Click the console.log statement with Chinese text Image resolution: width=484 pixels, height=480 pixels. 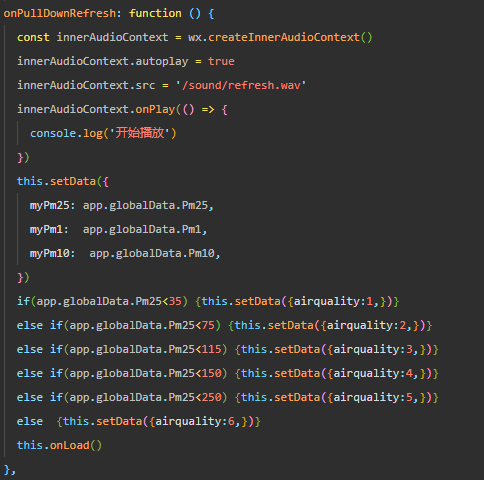pos(103,133)
